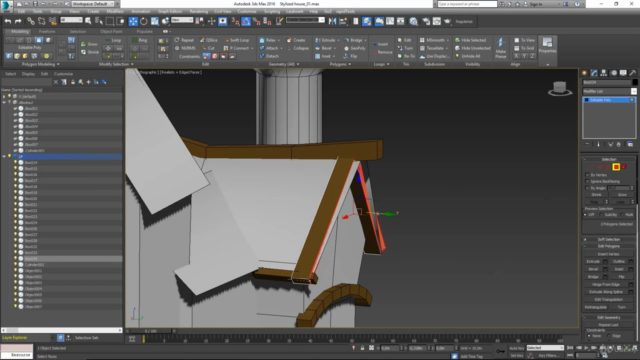Click the Grow button in Selection rollout
This screenshot has width=640, height=360.
622,195
